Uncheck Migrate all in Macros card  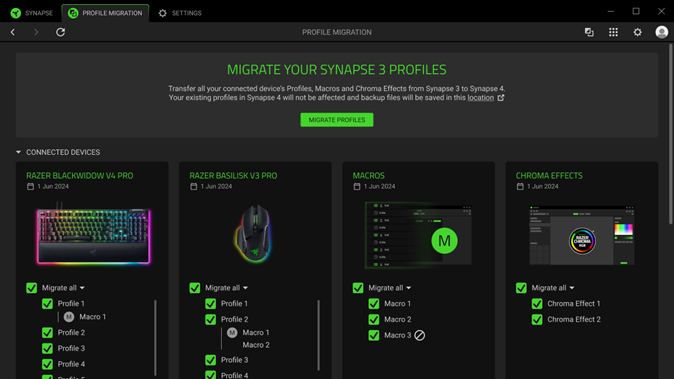(358, 287)
